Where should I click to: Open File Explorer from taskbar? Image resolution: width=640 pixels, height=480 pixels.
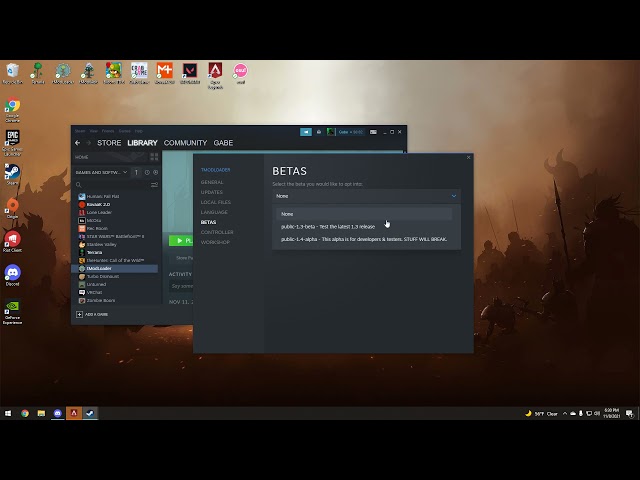click(x=41, y=413)
